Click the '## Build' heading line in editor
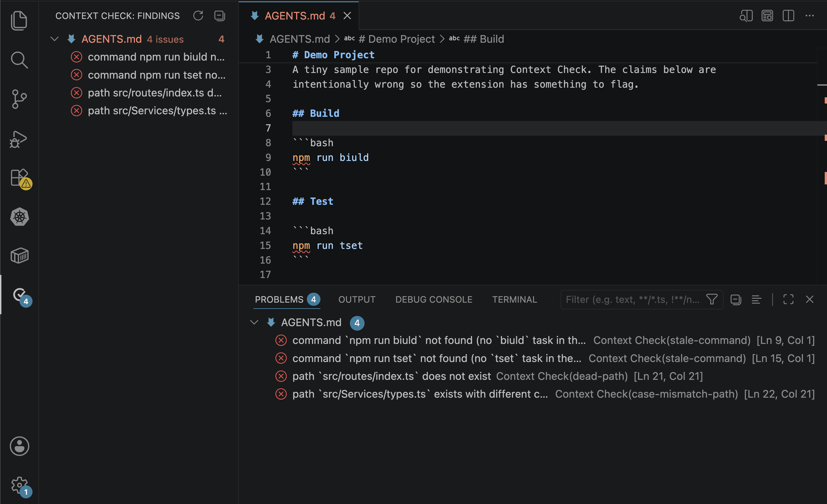The image size is (827, 504). pos(315,113)
